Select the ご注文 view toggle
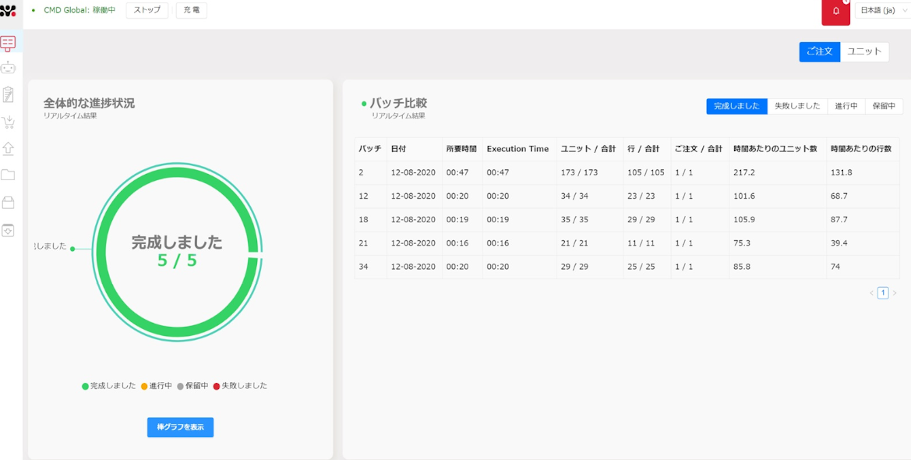The image size is (911, 460). [x=819, y=51]
